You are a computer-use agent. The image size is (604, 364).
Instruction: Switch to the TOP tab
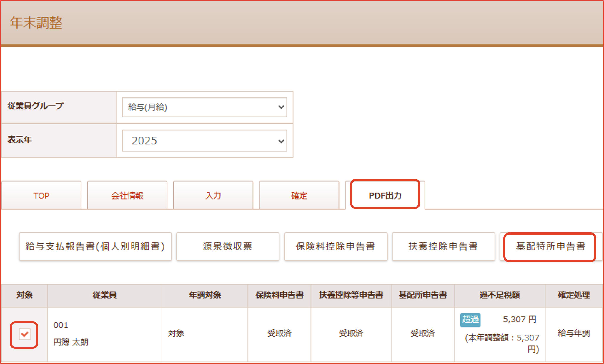click(41, 195)
